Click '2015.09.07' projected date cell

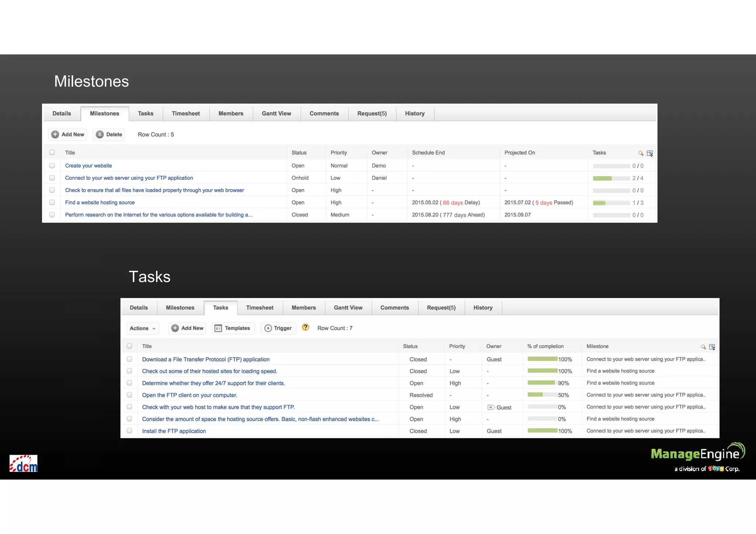(518, 215)
